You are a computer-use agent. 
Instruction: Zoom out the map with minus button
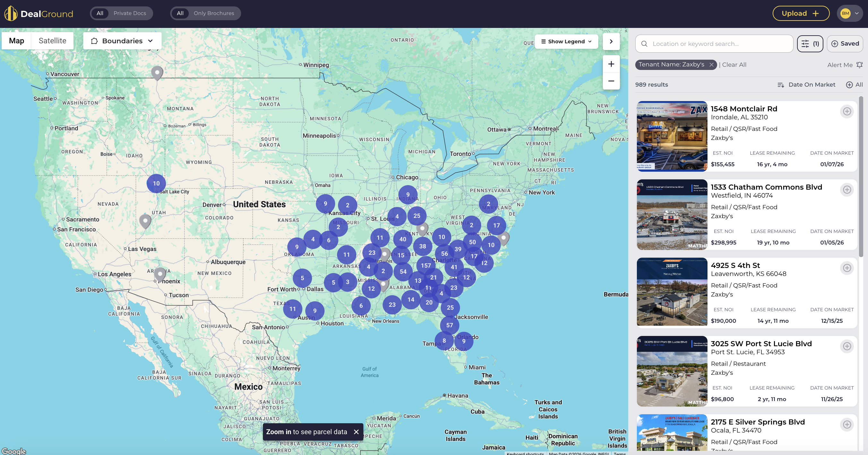click(611, 81)
